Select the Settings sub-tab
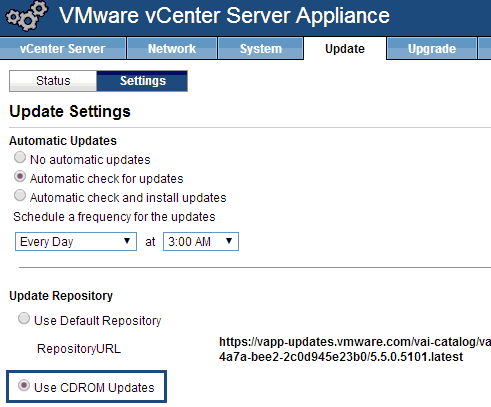The width and height of the screenshot is (491, 407). click(x=143, y=81)
